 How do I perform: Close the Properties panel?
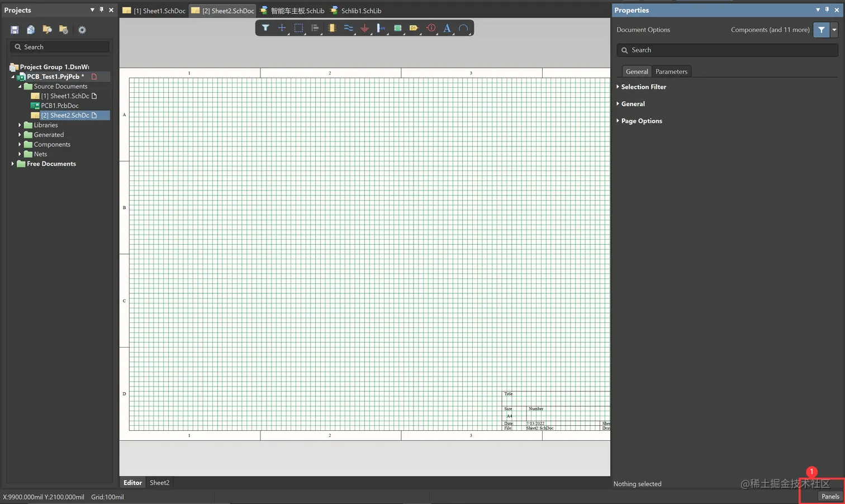coord(837,10)
